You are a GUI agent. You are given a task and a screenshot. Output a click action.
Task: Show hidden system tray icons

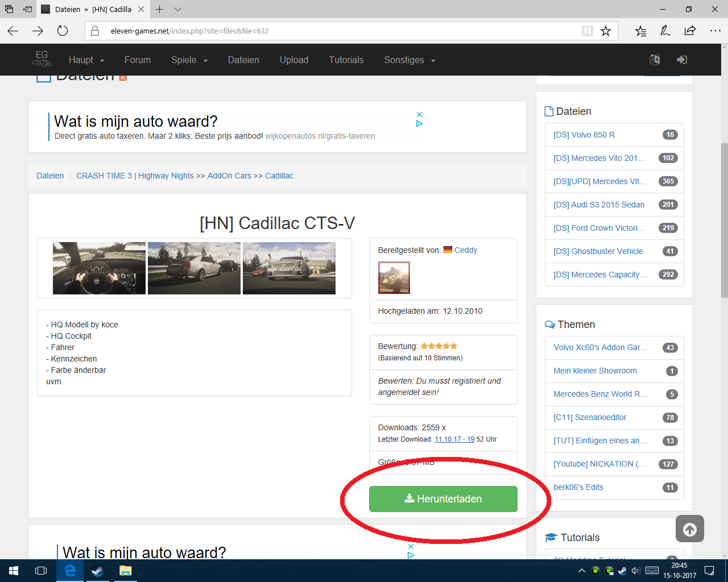(581, 571)
